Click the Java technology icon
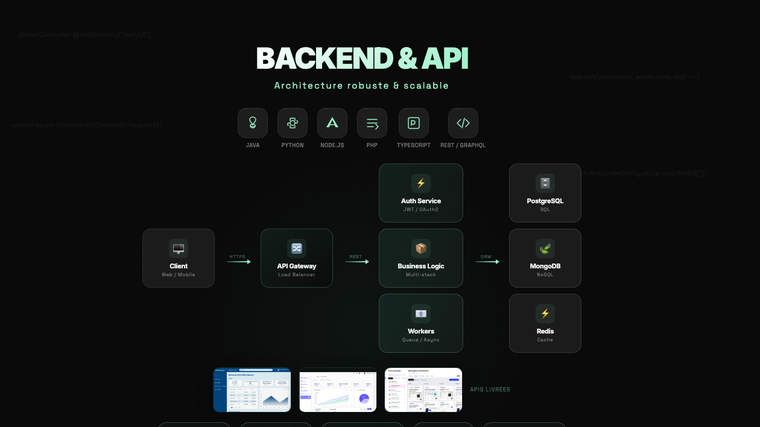 [253, 123]
